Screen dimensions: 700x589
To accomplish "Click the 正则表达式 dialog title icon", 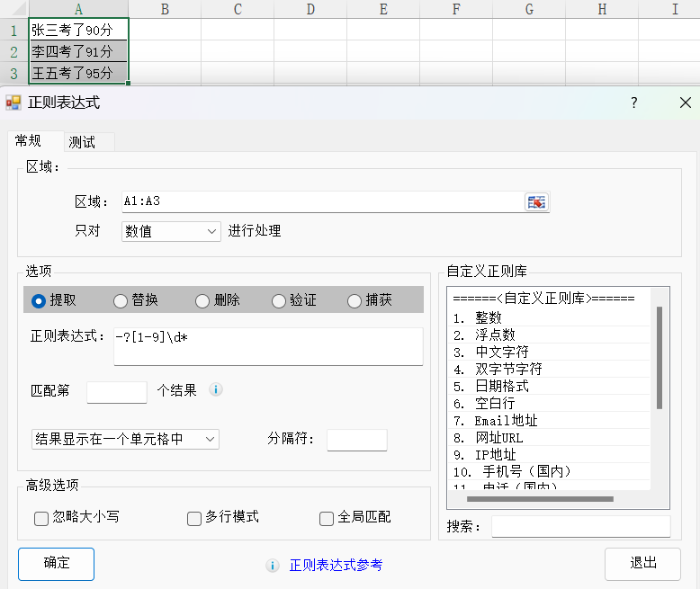I will (x=13, y=103).
